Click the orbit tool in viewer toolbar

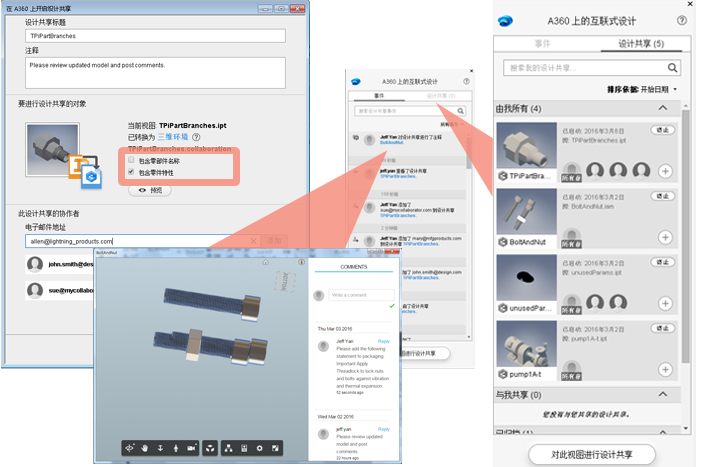point(130,448)
